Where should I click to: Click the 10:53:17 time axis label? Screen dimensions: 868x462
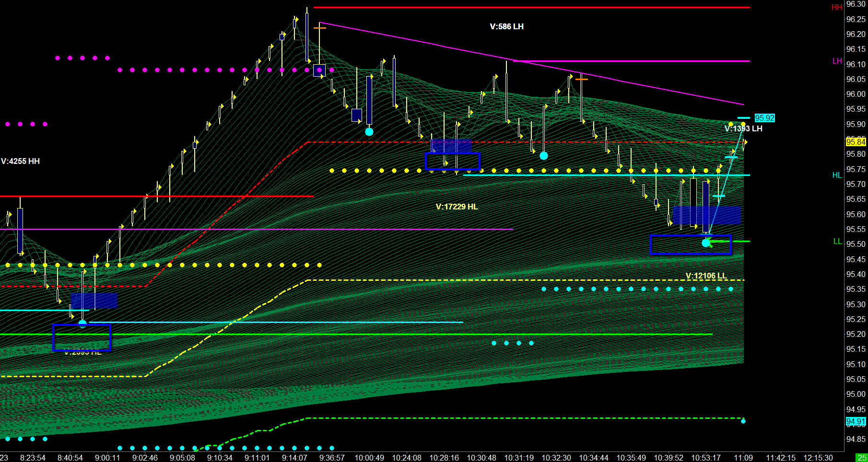[x=706, y=458]
